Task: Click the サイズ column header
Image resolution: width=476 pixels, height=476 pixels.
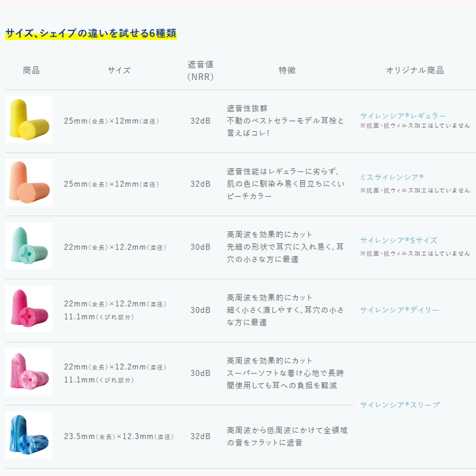Action: (119, 70)
